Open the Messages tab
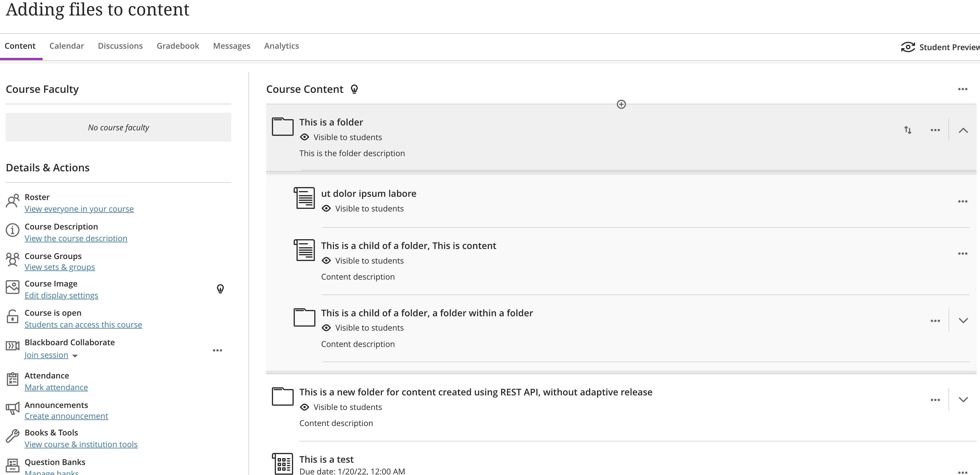Image resolution: width=980 pixels, height=475 pixels. pyautogui.click(x=232, y=46)
